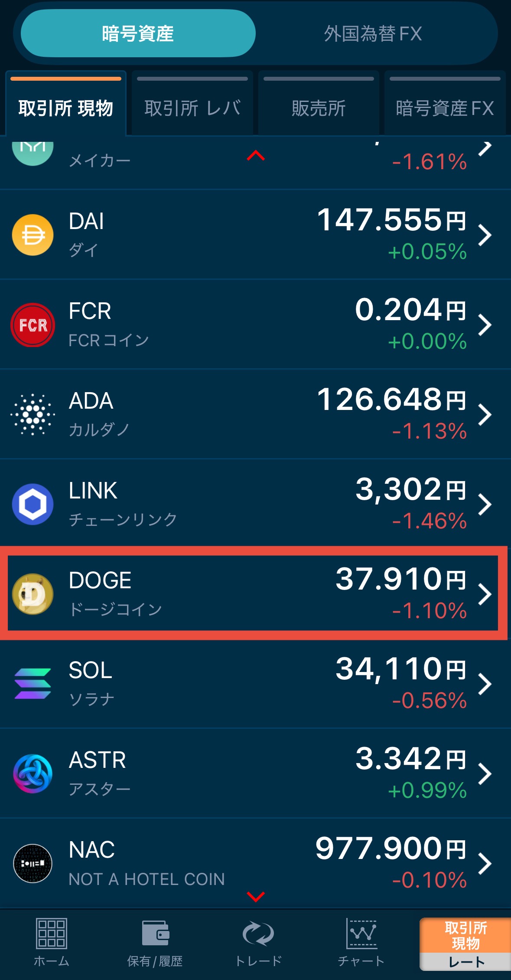The image size is (511, 980).
Task: Go to トレード in bottom bar
Action: pyautogui.click(x=258, y=934)
